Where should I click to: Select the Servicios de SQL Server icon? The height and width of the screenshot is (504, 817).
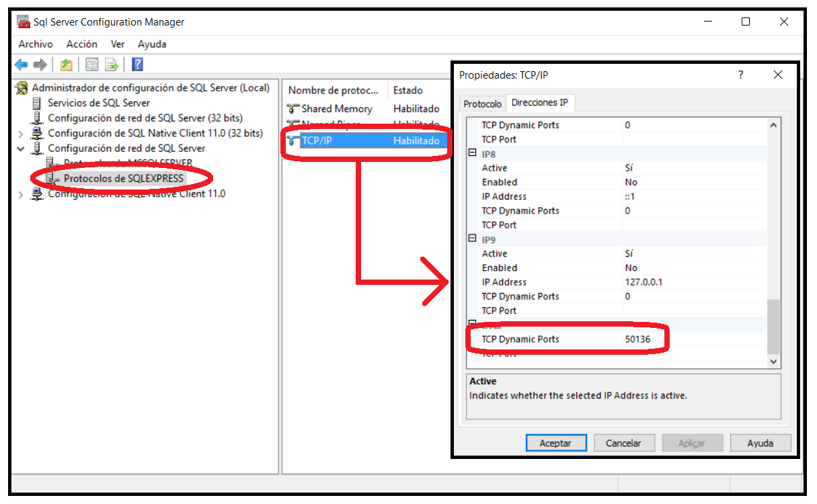pos(36,103)
